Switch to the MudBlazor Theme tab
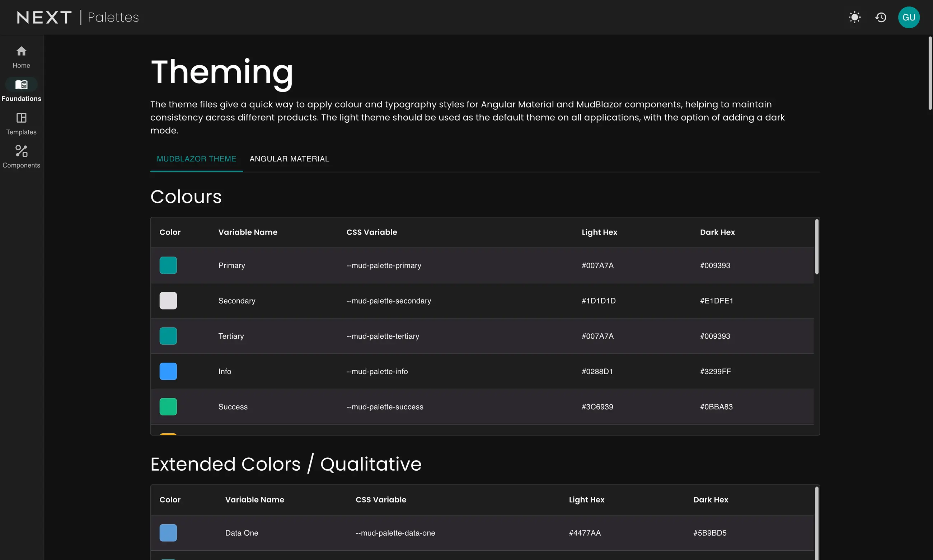The height and width of the screenshot is (560, 933). [196, 159]
